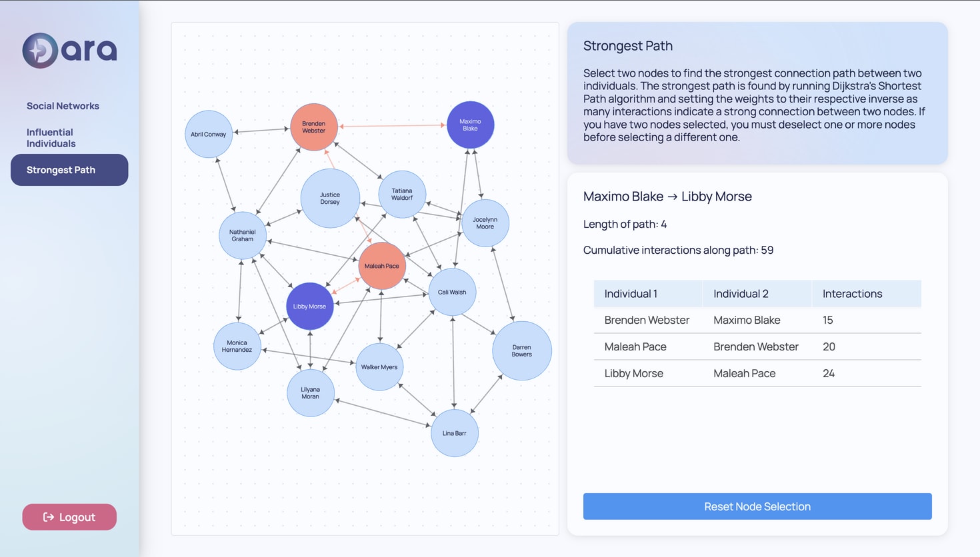Image resolution: width=980 pixels, height=557 pixels.
Task: Deselect the Libby Morse node
Action: (309, 306)
